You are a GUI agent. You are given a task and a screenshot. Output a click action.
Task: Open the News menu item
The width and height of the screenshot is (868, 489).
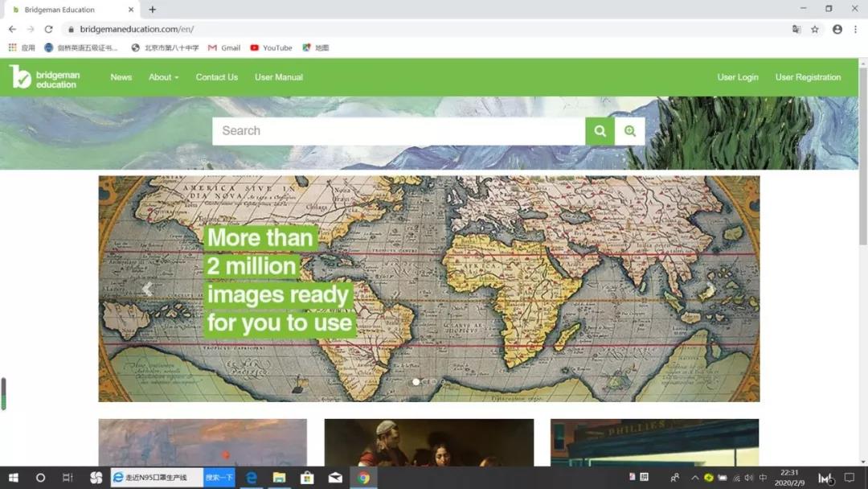point(121,77)
